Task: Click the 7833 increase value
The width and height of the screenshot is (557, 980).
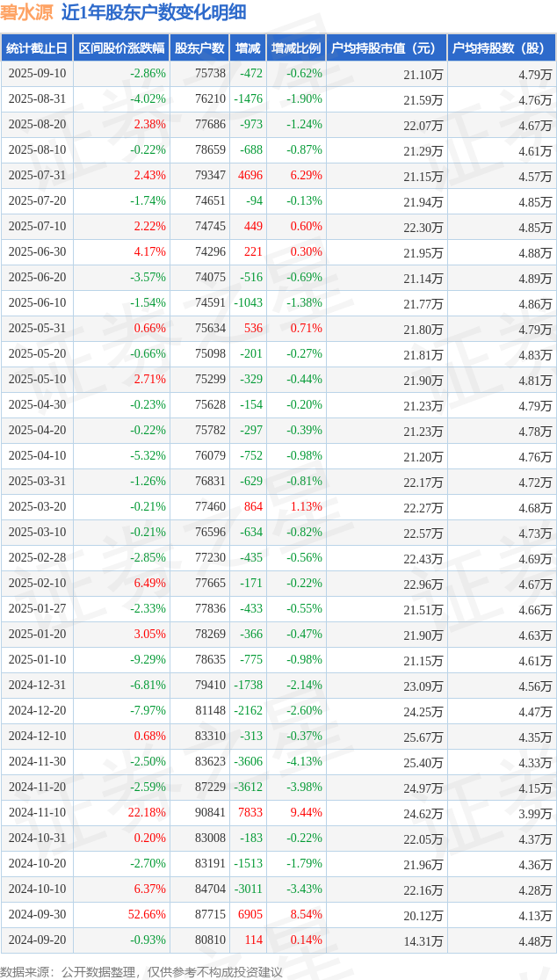Action: (x=250, y=813)
